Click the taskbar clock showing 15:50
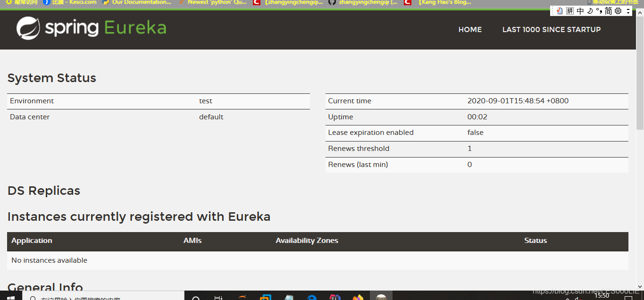The width and height of the screenshot is (644, 300). click(602, 296)
